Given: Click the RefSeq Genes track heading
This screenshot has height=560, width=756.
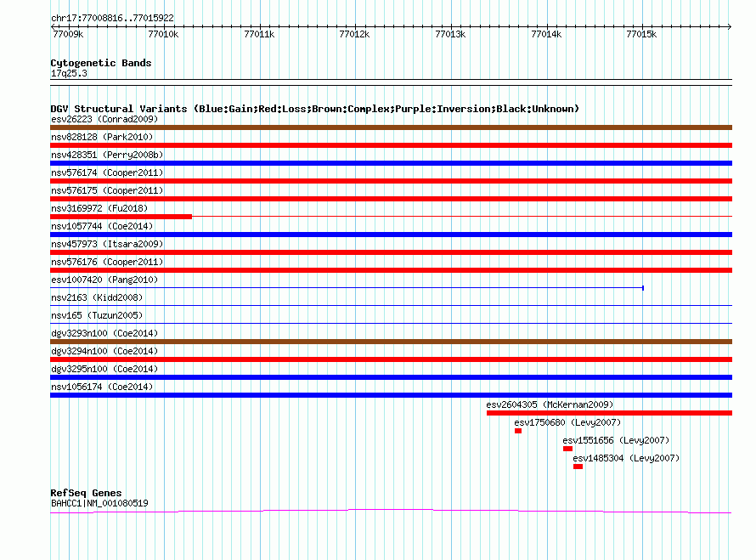Looking at the screenshot, I should point(86,493).
